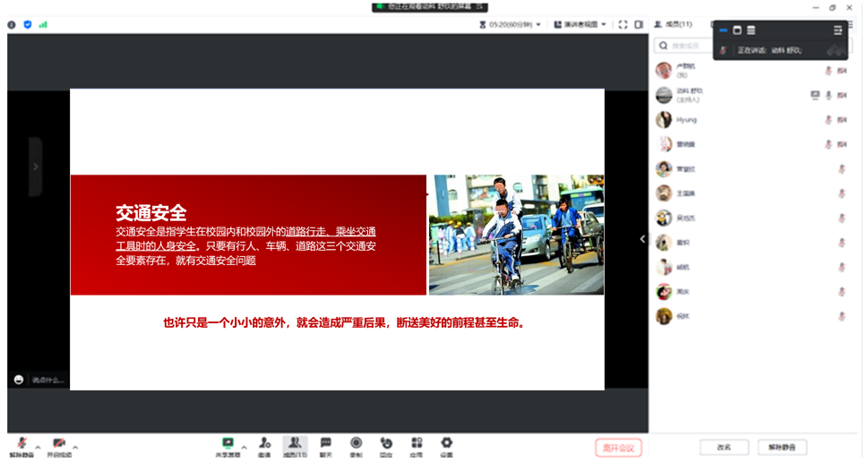The image size is (868, 462).
Task: Open the Chat panel
Action: pos(325,445)
